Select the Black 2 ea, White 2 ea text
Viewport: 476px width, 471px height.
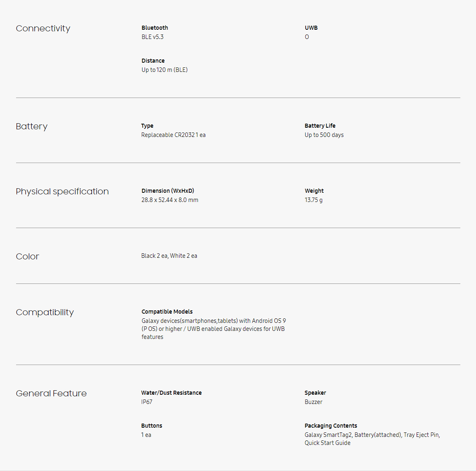pyautogui.click(x=169, y=256)
